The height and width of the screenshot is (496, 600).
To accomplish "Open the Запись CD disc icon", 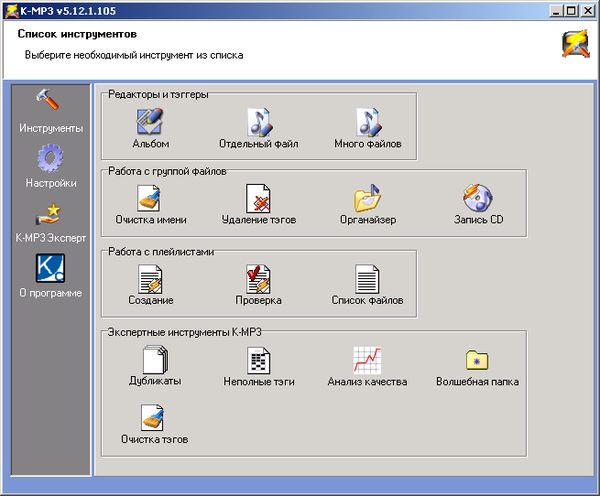I will point(478,198).
